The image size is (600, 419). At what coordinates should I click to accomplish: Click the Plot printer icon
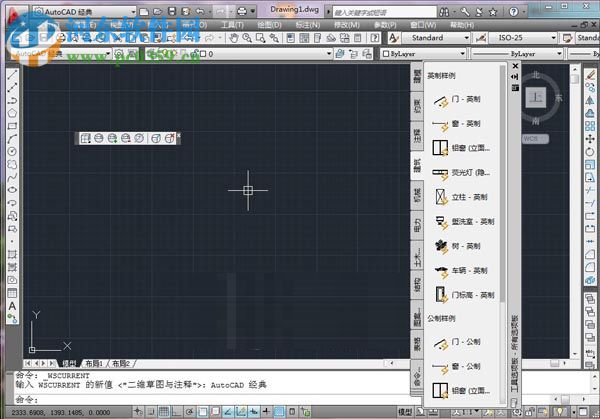pos(242,11)
